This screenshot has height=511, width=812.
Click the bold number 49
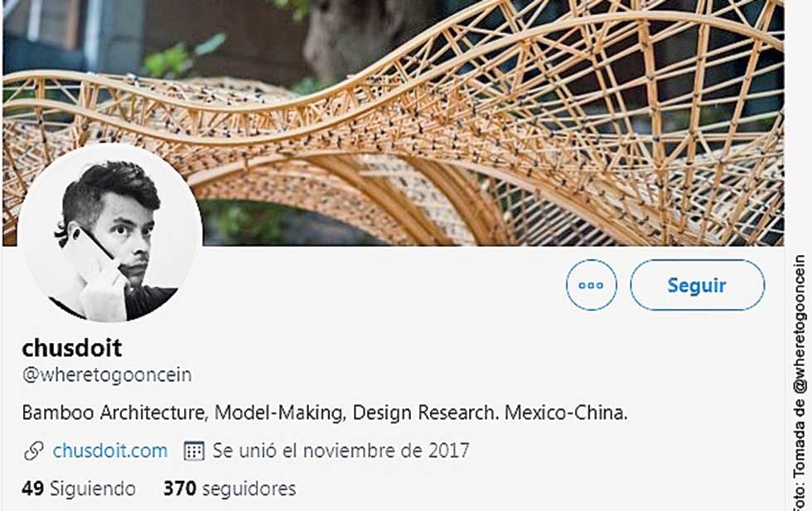point(32,488)
